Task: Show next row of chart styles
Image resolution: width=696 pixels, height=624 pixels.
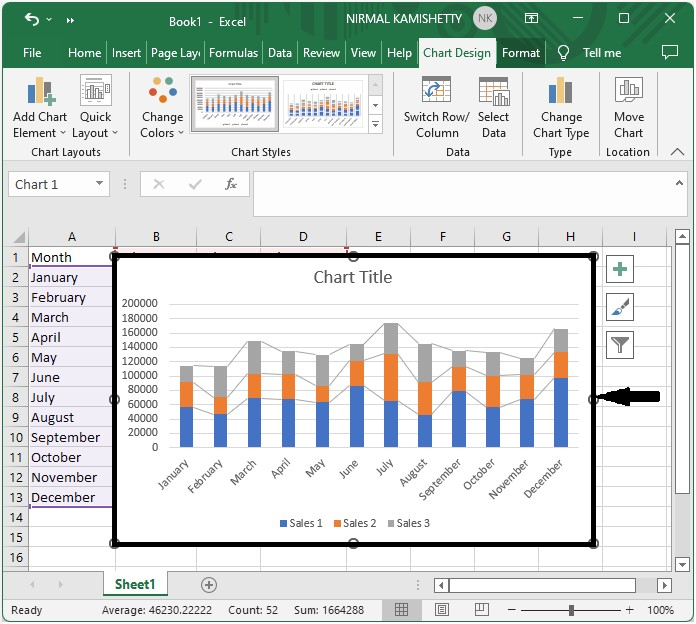Action: pyautogui.click(x=376, y=105)
